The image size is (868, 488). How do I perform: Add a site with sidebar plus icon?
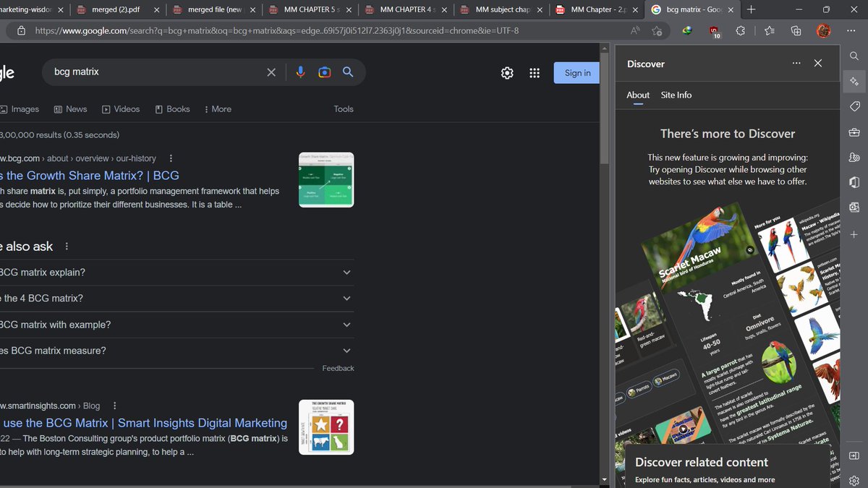(x=854, y=234)
